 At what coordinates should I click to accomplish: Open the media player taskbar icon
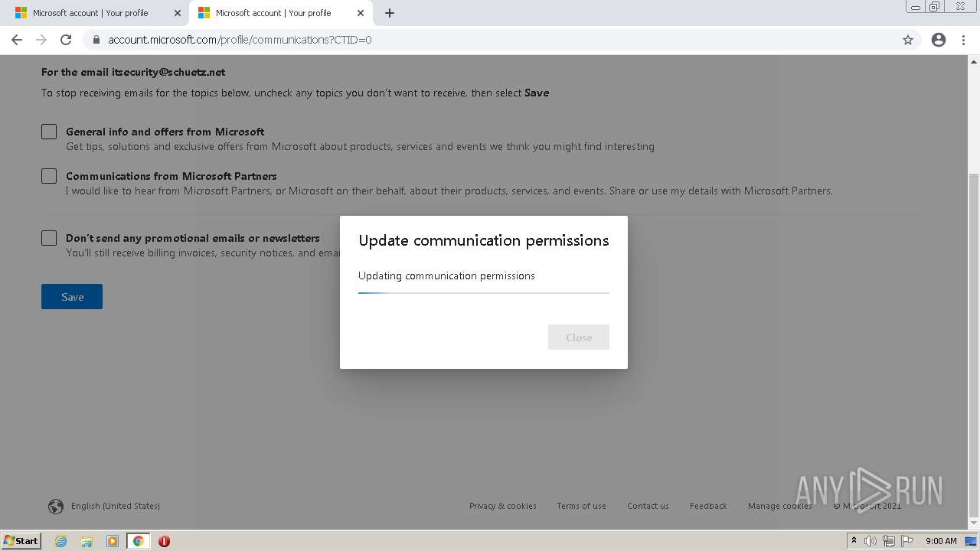pos(113,541)
